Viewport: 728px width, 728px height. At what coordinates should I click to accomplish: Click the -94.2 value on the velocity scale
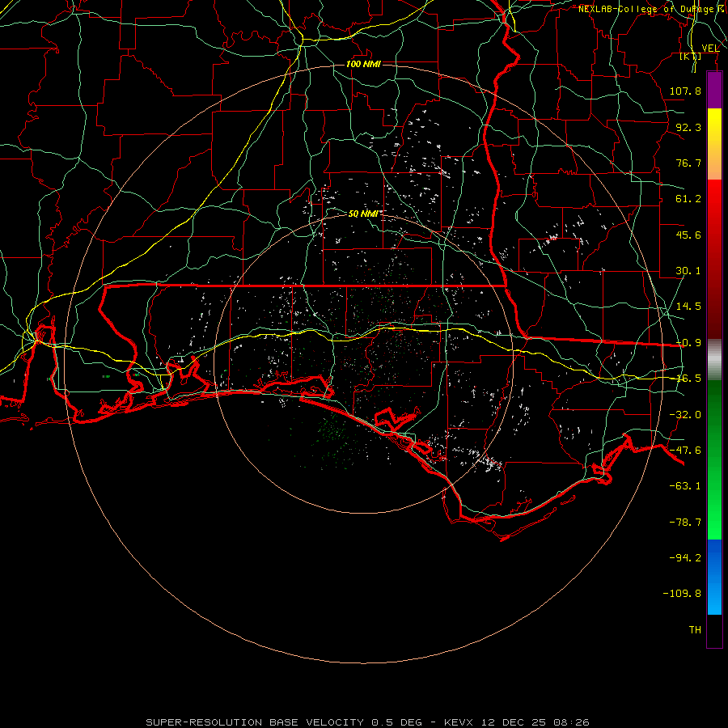click(685, 558)
